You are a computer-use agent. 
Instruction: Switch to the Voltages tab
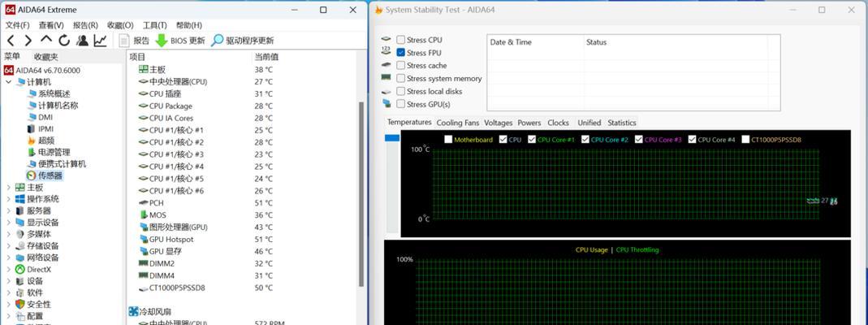[499, 123]
